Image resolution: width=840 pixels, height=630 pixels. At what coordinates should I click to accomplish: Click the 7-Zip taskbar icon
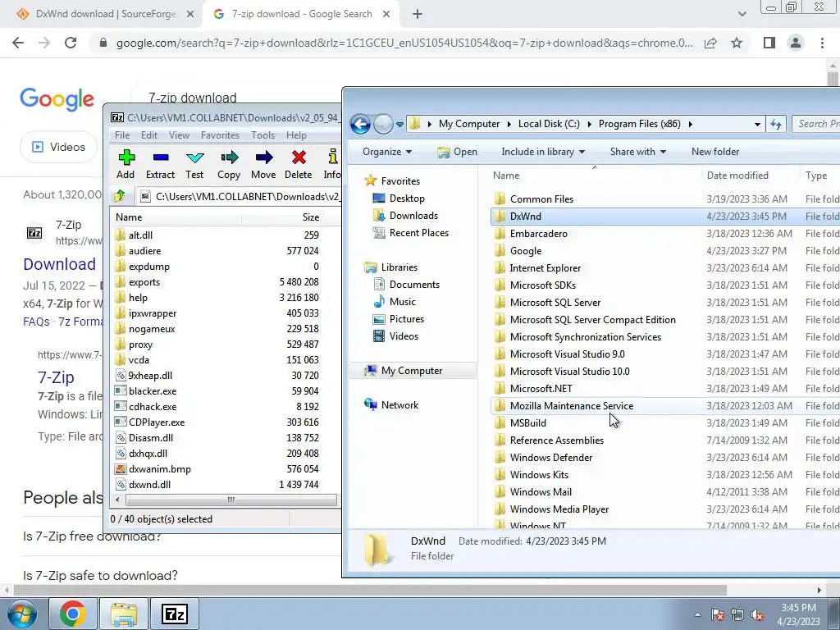(x=175, y=614)
